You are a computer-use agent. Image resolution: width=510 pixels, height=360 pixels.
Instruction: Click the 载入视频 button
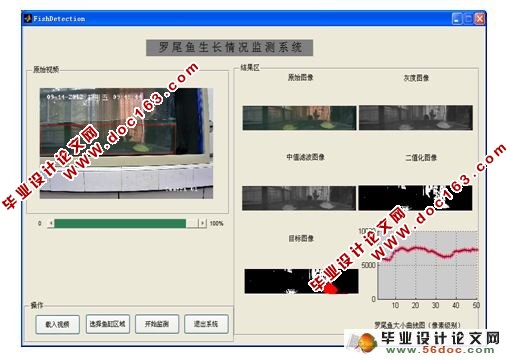click(57, 324)
